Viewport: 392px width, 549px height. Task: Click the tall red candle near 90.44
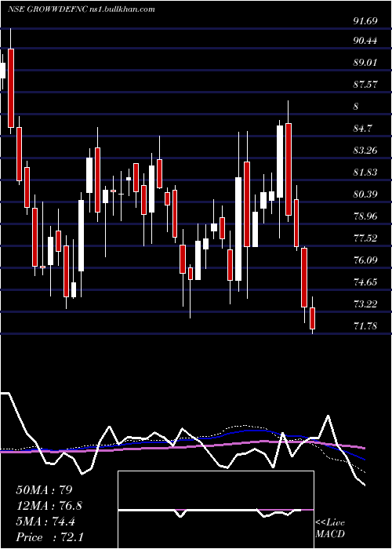(11, 88)
